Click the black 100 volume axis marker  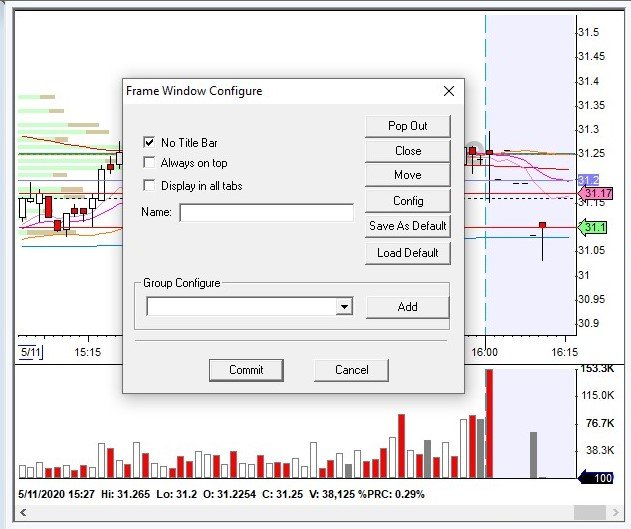pyautogui.click(x=596, y=479)
